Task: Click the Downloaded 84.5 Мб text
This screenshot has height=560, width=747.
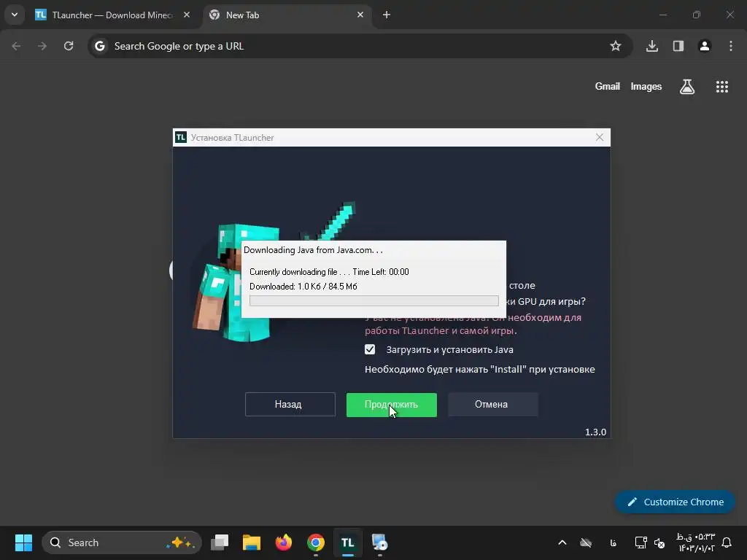Action: click(303, 286)
